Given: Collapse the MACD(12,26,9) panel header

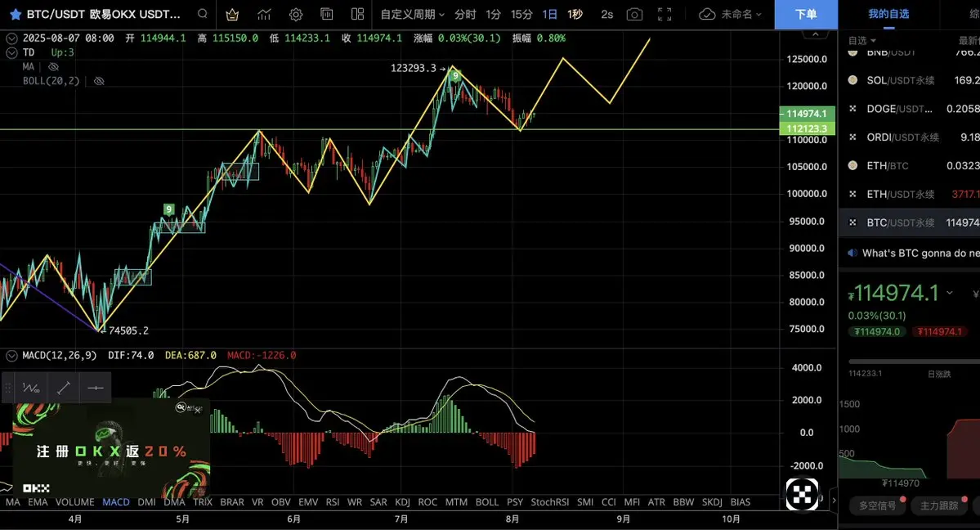Looking at the screenshot, I should (x=11, y=356).
